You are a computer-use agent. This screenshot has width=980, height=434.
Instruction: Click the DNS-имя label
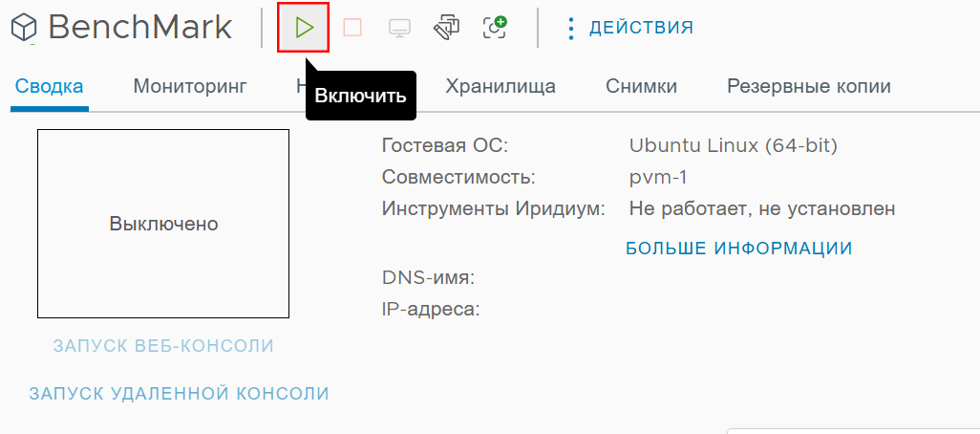429,277
